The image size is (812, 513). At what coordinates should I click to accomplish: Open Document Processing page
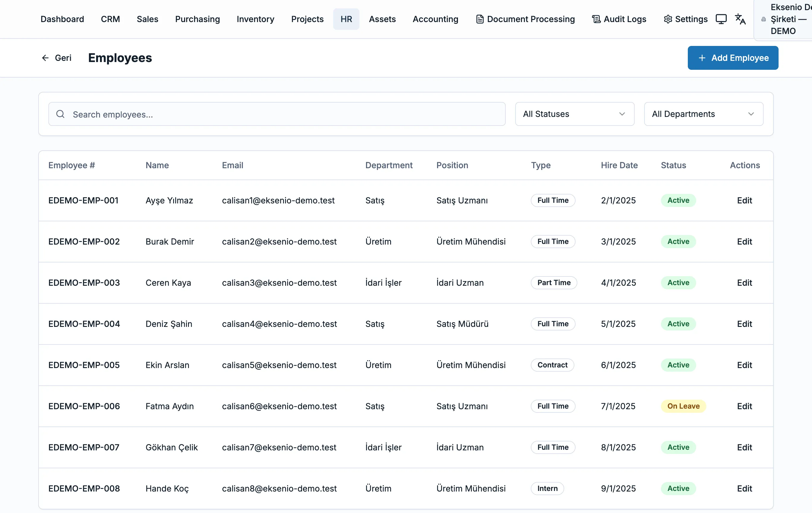525,19
